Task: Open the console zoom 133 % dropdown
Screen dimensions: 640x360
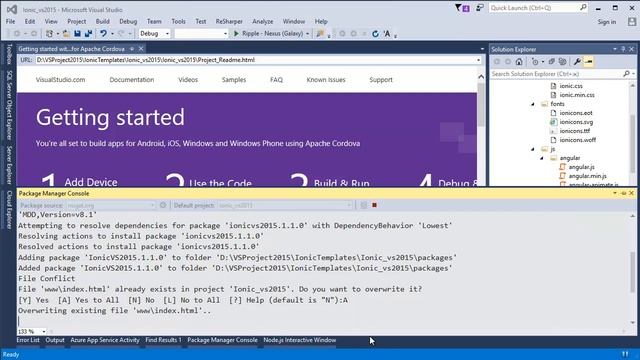Action: tap(44, 331)
